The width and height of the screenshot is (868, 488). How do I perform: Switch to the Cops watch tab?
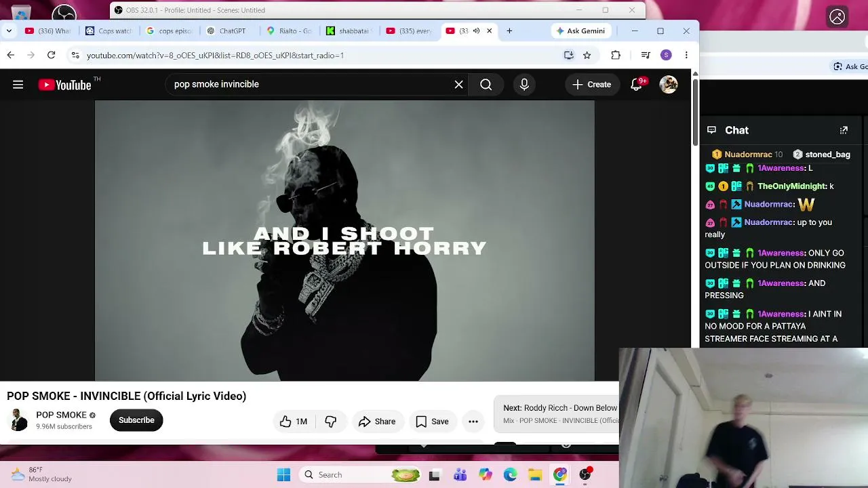tap(109, 31)
